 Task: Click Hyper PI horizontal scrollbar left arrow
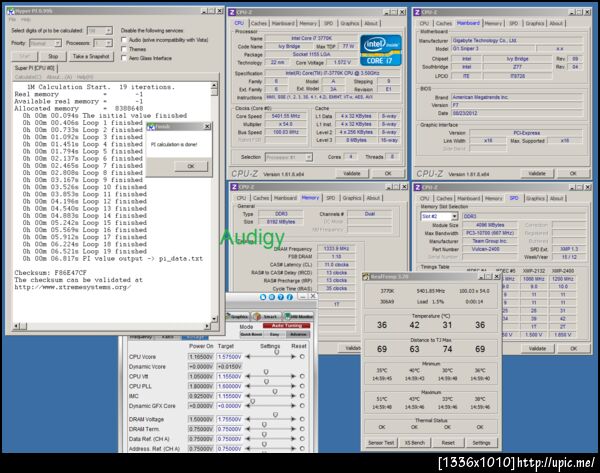tap(16, 326)
